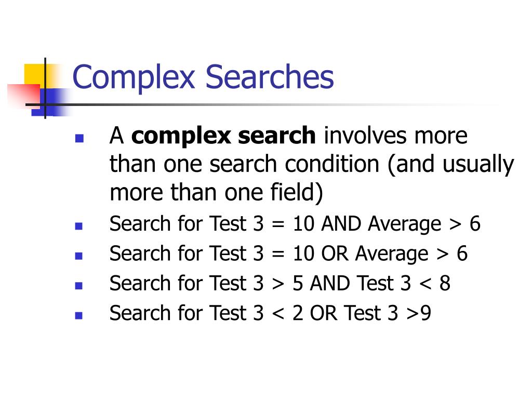
Task: Click the bullet before 'A complex search'
Action: click(79, 138)
